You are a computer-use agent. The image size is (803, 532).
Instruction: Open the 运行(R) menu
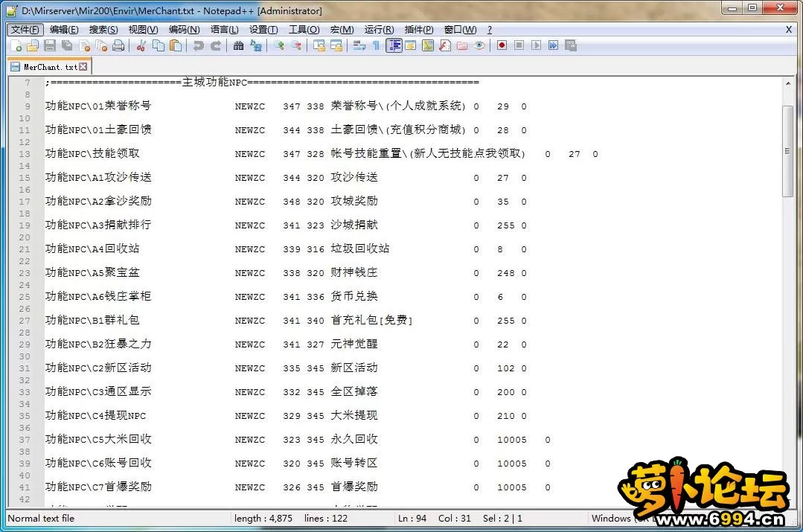point(379,30)
